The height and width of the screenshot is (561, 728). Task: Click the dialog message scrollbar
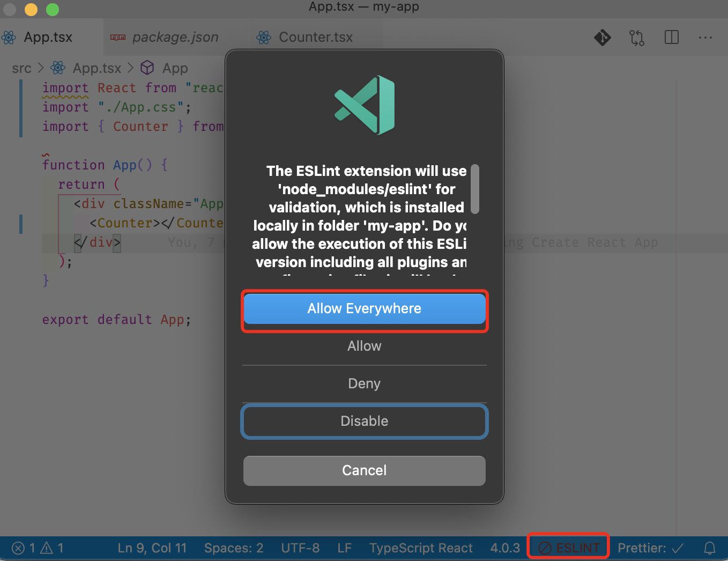475,189
